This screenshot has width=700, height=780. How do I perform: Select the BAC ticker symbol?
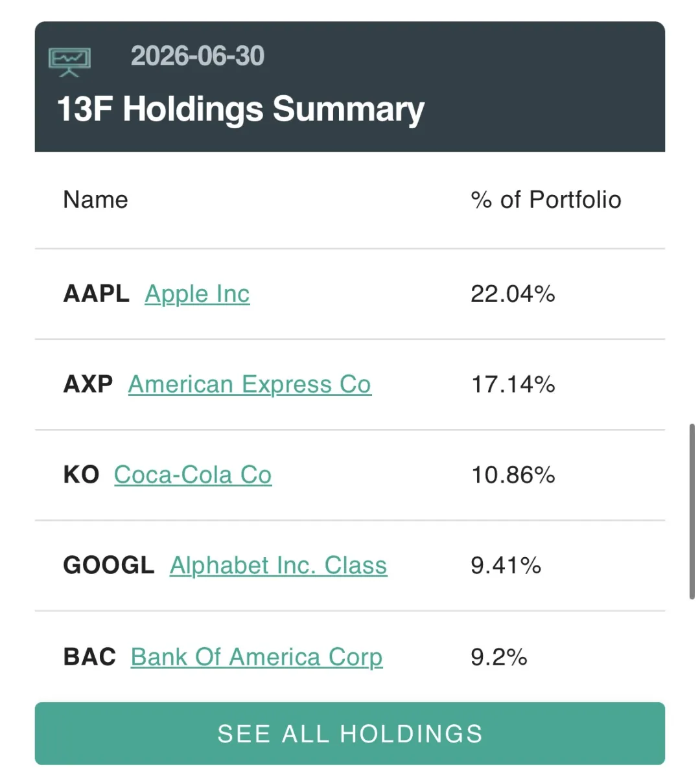pos(89,656)
